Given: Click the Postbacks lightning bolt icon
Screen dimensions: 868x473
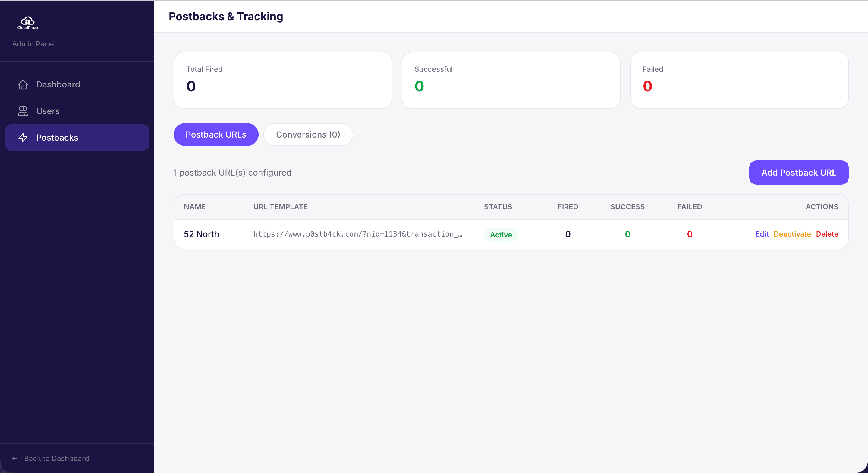Looking at the screenshot, I should coord(23,138).
